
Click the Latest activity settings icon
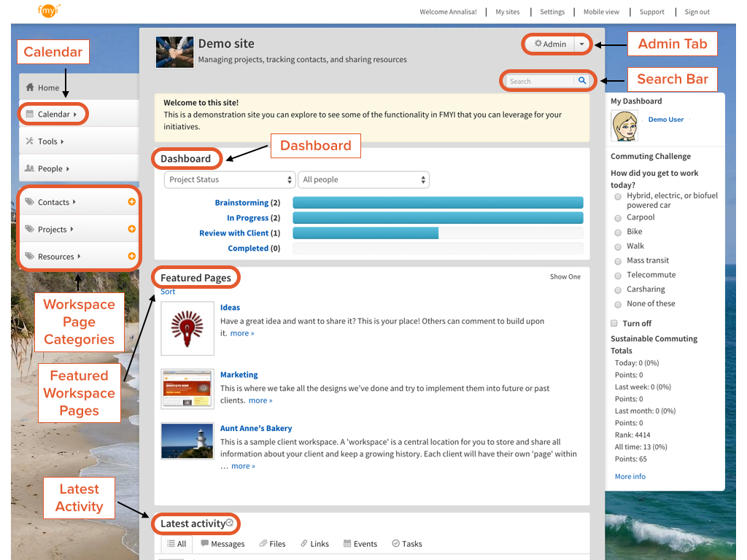230,523
